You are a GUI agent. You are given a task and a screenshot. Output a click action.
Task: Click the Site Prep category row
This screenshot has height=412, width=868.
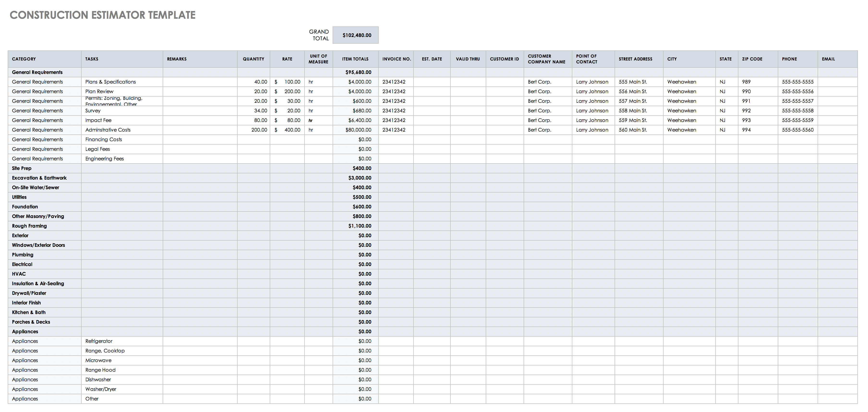pos(22,168)
